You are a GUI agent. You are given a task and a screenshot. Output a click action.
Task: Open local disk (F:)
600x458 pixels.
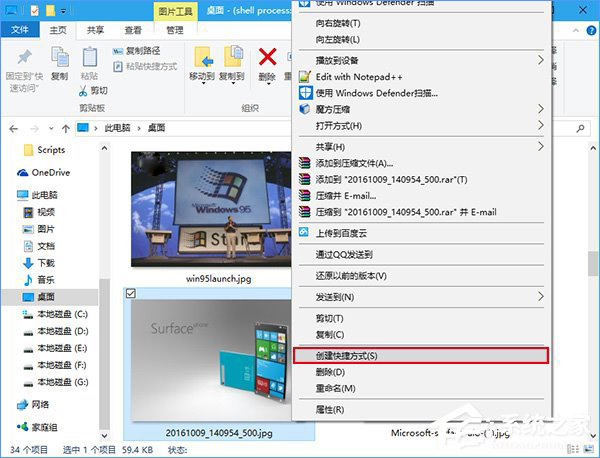click(x=55, y=365)
